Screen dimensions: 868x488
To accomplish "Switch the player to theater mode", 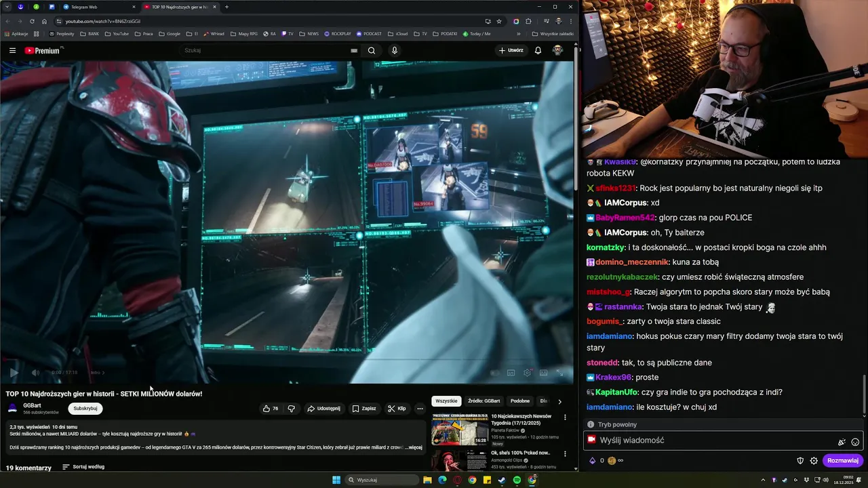I will coord(543,373).
